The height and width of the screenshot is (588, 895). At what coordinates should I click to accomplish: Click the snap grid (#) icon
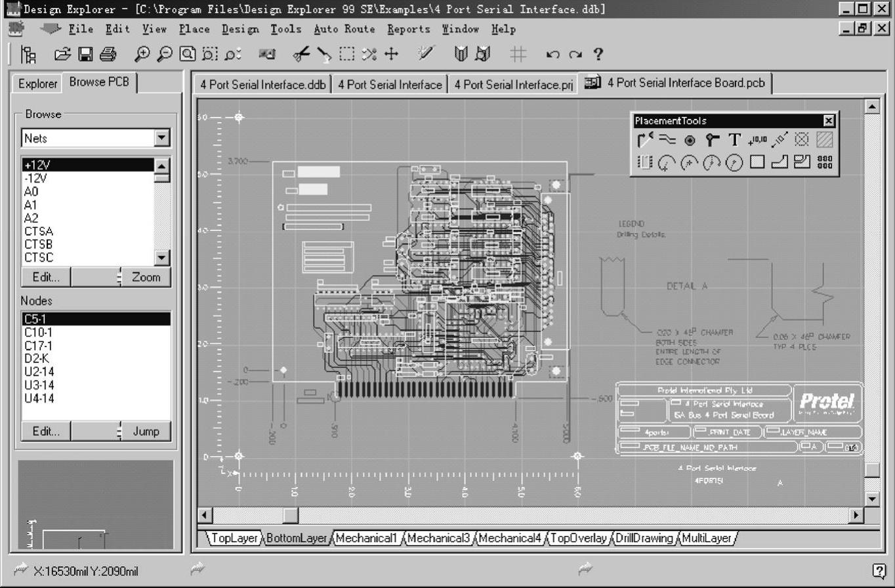point(518,54)
